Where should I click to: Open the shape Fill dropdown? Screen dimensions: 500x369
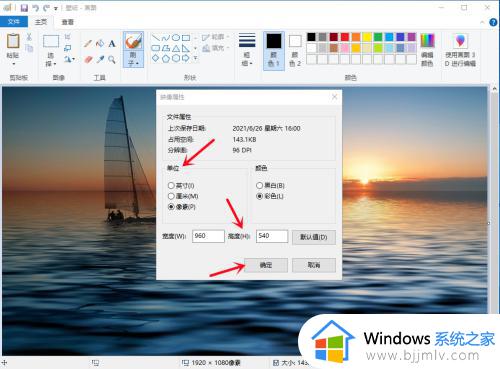215,48
